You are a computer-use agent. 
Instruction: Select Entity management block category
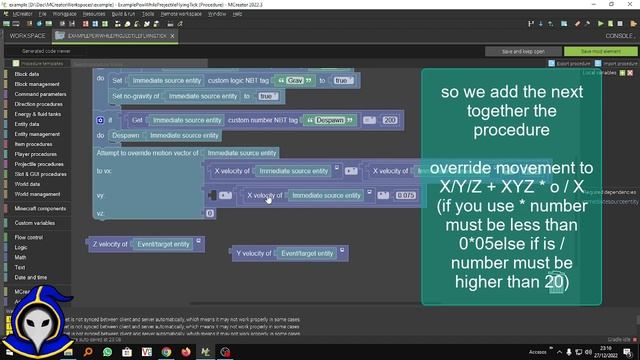[x=37, y=134]
